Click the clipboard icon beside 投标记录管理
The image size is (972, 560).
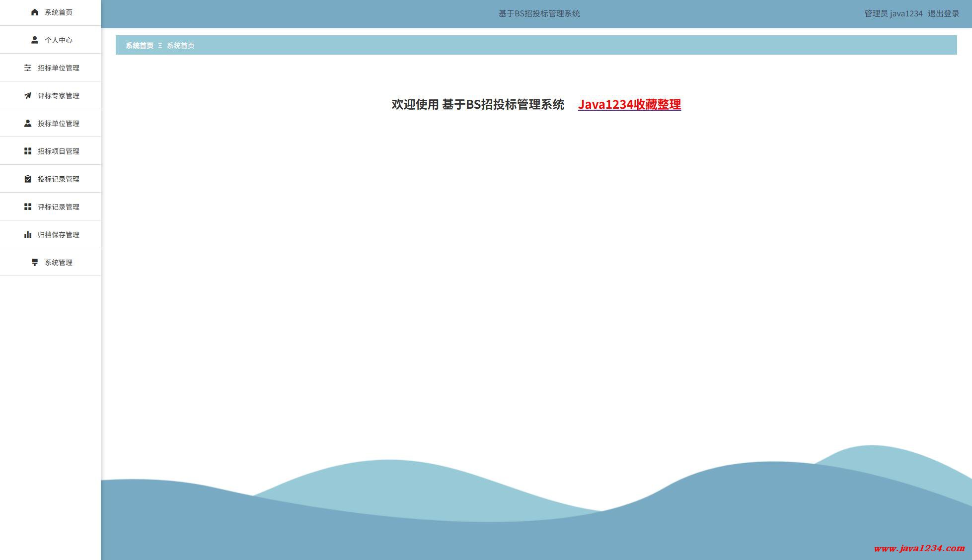28,179
